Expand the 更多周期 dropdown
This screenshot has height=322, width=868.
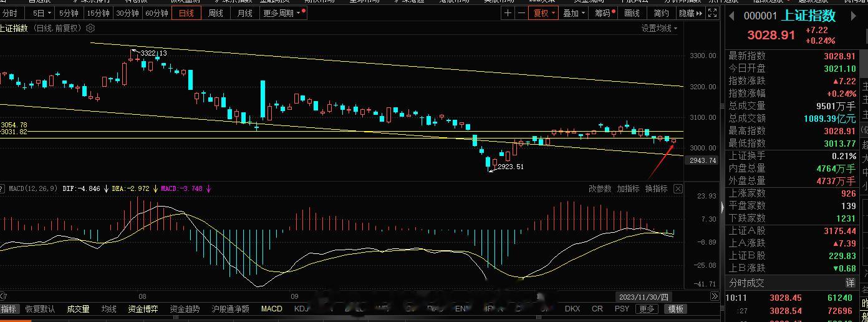(x=284, y=13)
